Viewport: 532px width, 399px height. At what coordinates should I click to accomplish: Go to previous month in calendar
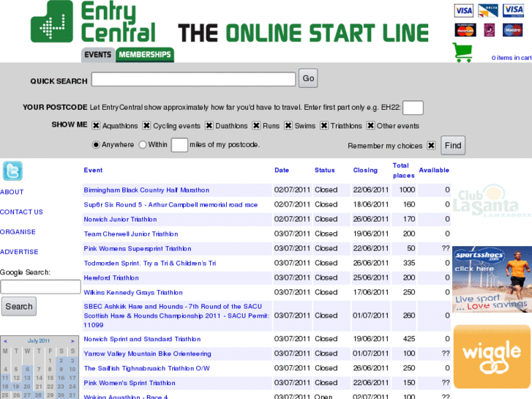5,341
